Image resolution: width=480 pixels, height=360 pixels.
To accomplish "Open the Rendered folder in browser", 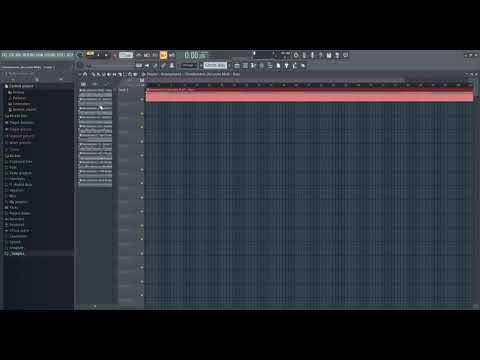I will (x=14, y=225).
